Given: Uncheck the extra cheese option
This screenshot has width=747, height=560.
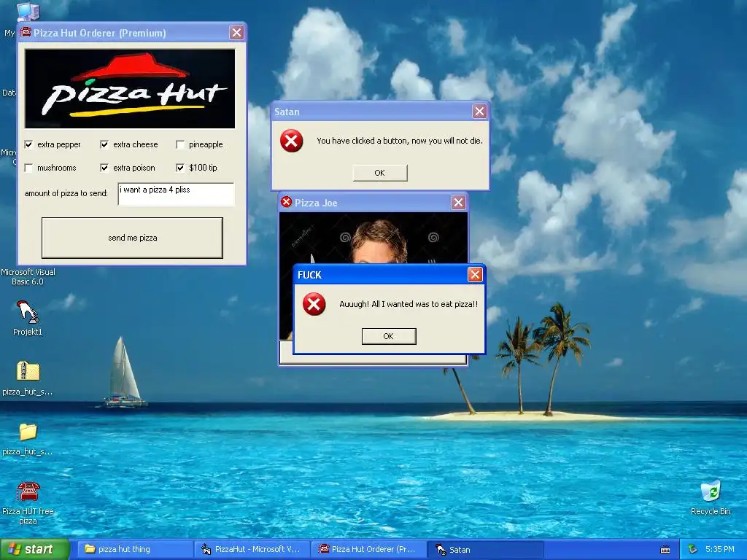Looking at the screenshot, I should pos(104,144).
